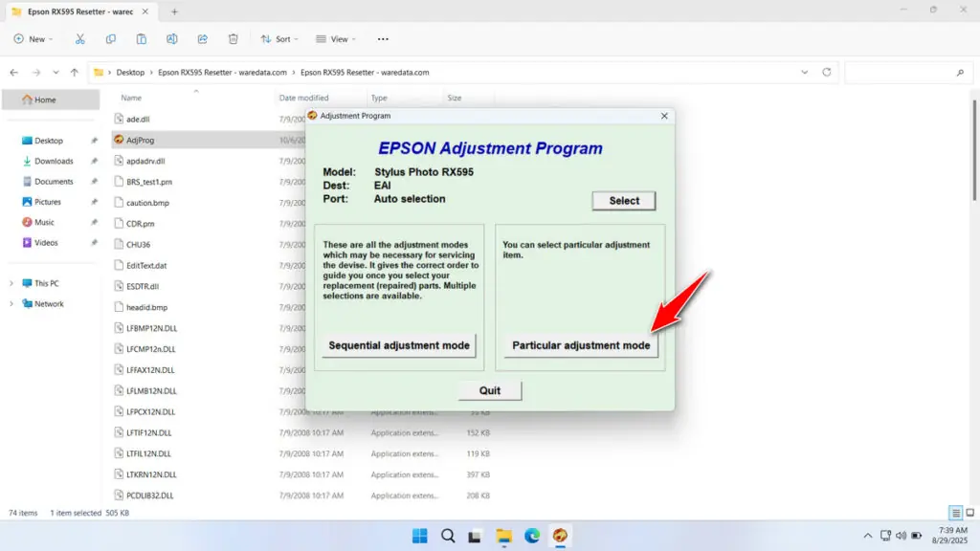Screen dimensions: 980x551
Task: Click Desktop in the address breadcrumb
Action: click(130, 73)
